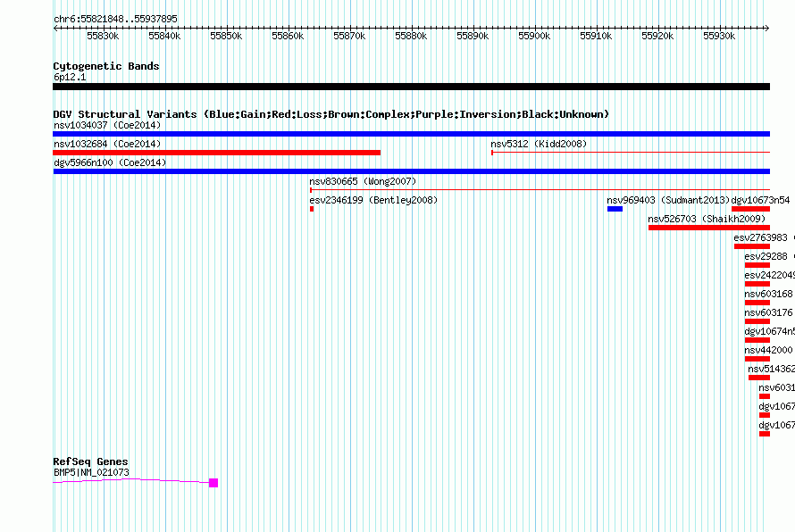Click the nsv830665 (Wong2007) label
Viewport: 795px width, 532px height.
(363, 181)
